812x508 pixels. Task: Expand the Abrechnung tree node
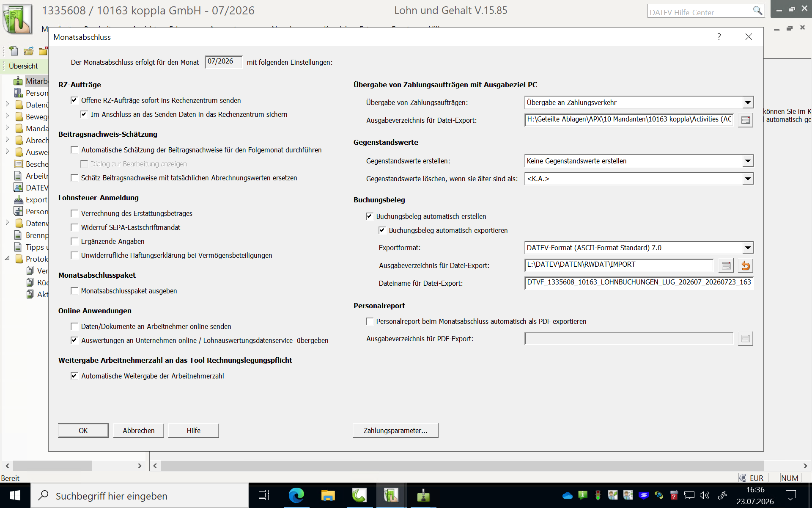[x=7, y=139]
